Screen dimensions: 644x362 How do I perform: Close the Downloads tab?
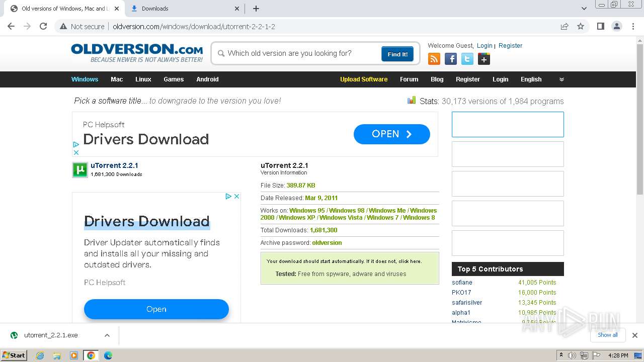[237, 9]
